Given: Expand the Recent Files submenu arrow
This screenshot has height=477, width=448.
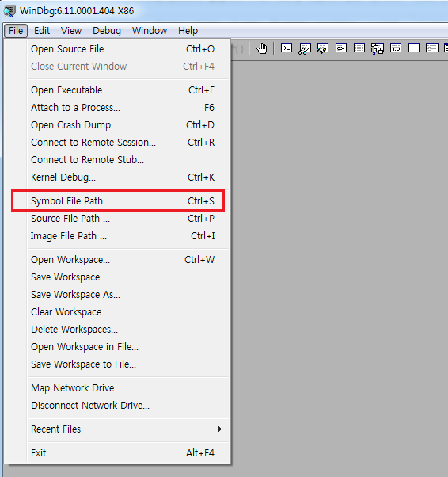Looking at the screenshot, I should coord(220,429).
